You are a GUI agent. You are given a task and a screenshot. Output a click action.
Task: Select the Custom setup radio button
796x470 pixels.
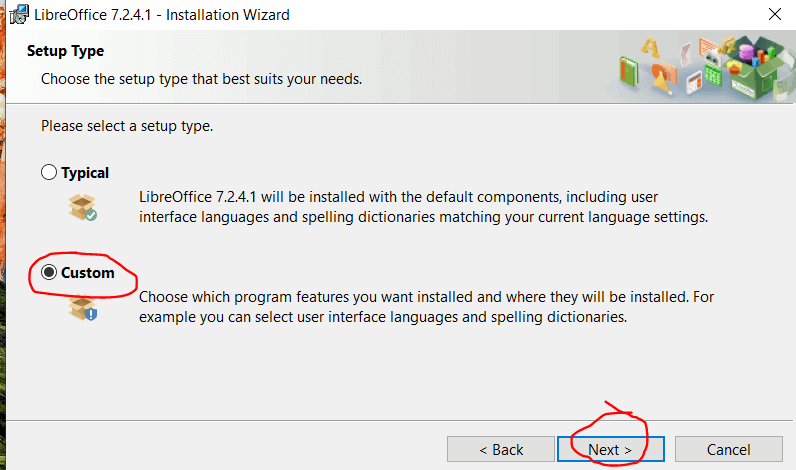tap(49, 273)
